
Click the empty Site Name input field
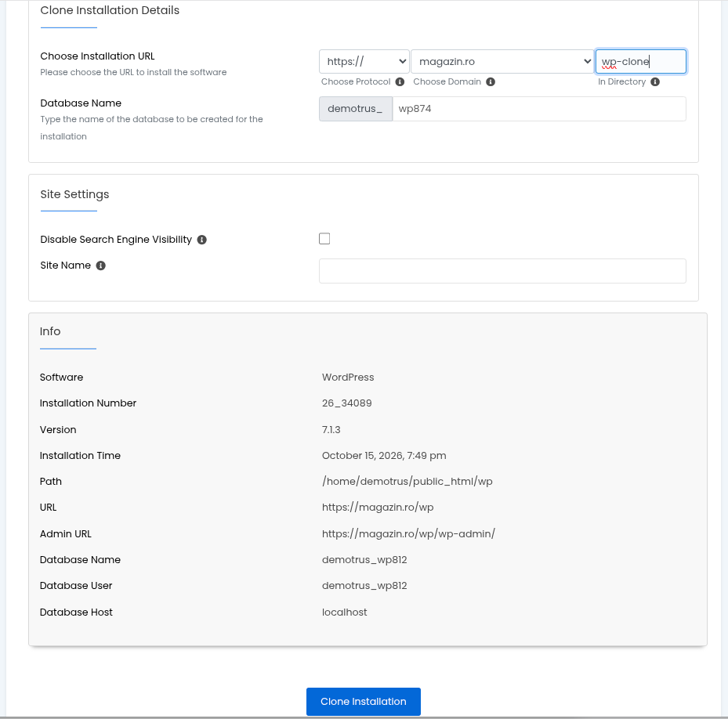(x=502, y=271)
